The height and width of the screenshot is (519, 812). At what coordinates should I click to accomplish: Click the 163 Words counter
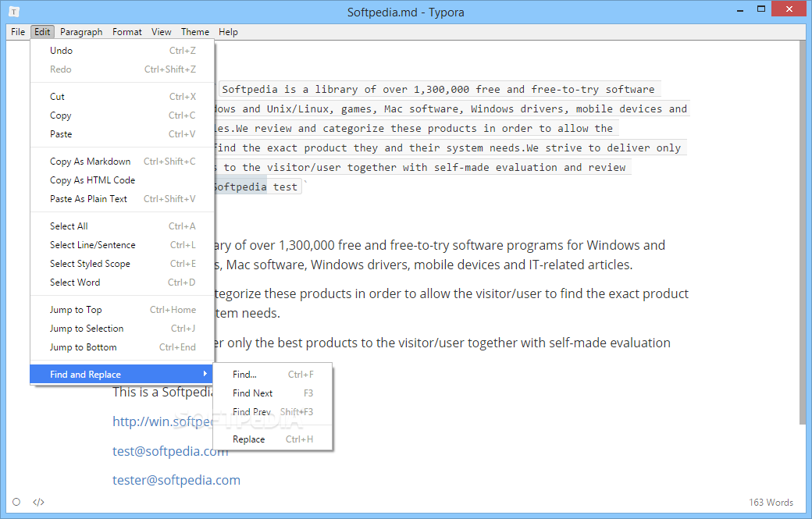click(x=771, y=502)
